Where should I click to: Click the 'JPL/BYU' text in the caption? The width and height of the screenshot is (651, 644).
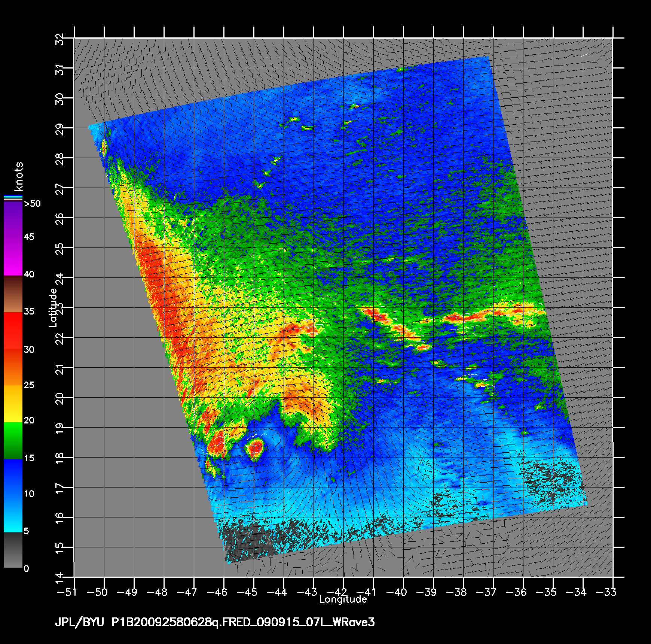coord(79,622)
